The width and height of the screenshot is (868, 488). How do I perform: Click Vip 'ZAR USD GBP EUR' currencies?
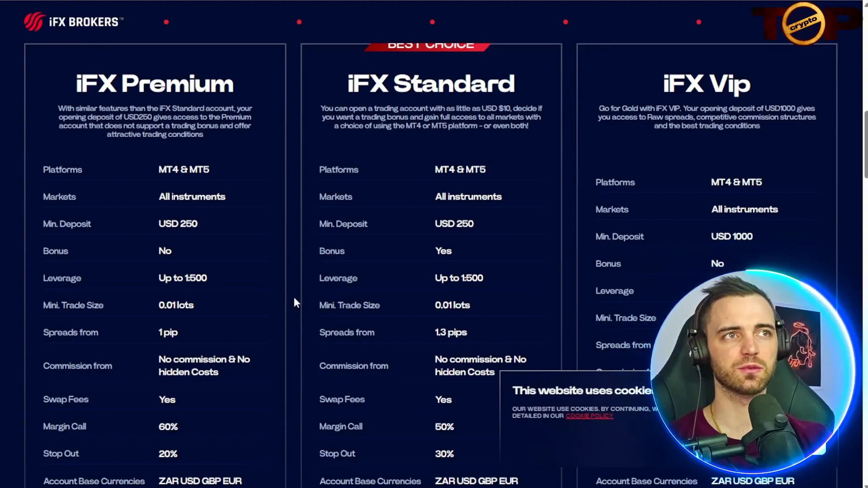click(752, 481)
